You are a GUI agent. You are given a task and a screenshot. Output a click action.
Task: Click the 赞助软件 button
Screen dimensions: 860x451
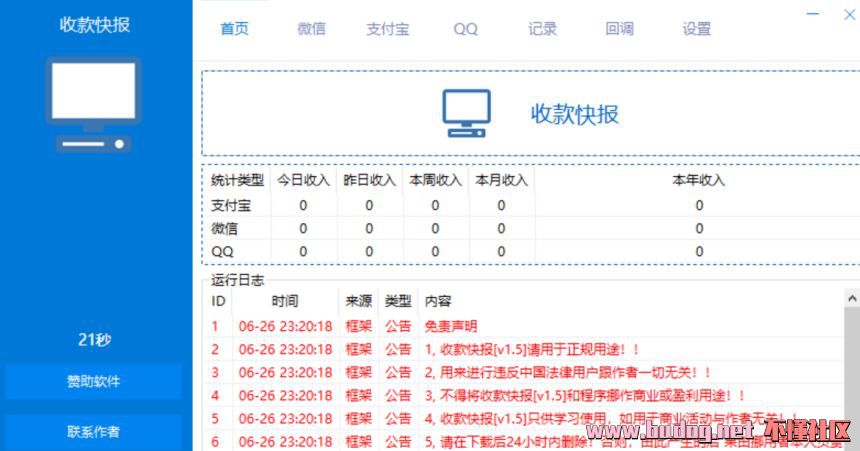pyautogui.click(x=94, y=381)
